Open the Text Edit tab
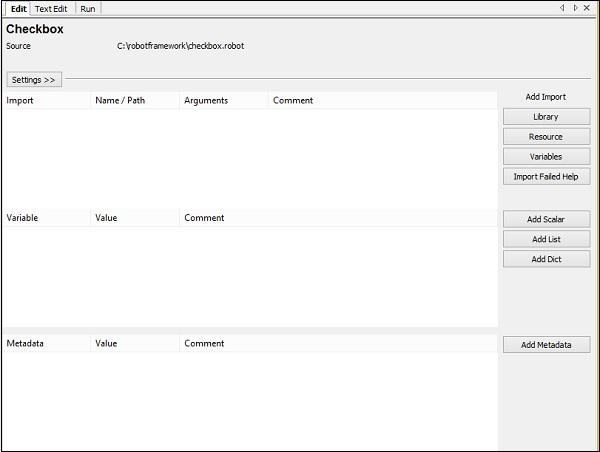600x452 pixels. pyautogui.click(x=51, y=9)
